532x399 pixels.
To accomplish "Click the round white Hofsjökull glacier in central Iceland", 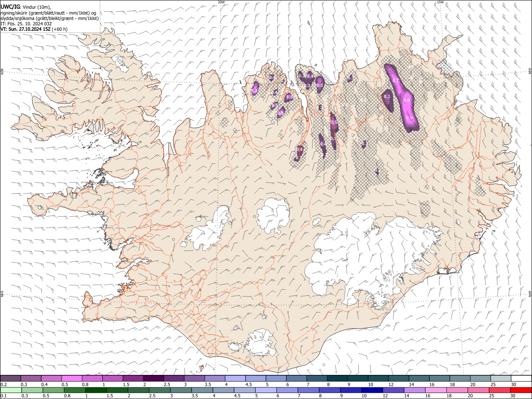I will coord(273,216).
